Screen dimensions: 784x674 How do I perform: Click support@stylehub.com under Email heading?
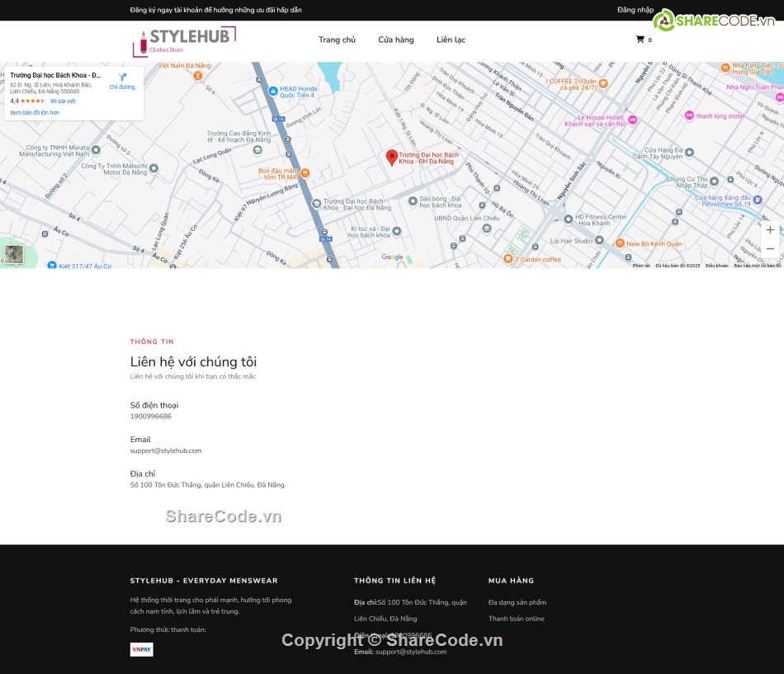pos(166,450)
